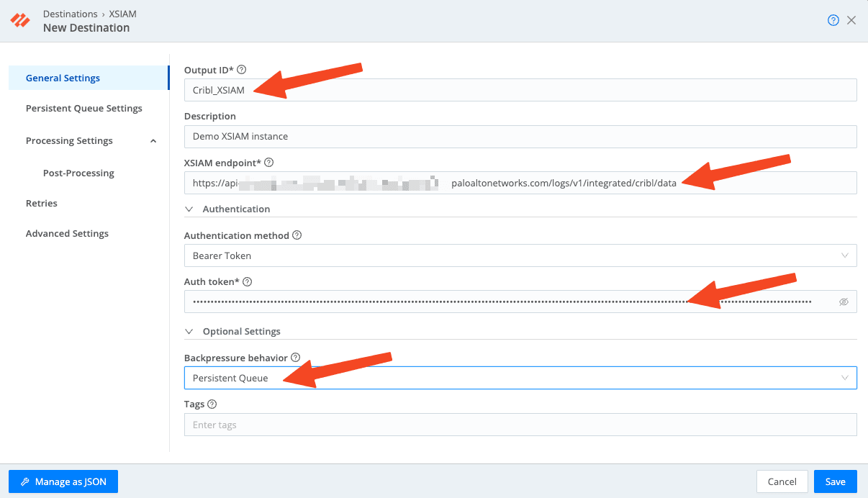This screenshot has height=498, width=868.
Task: Collapse the Optional Settings section
Action: coord(190,332)
